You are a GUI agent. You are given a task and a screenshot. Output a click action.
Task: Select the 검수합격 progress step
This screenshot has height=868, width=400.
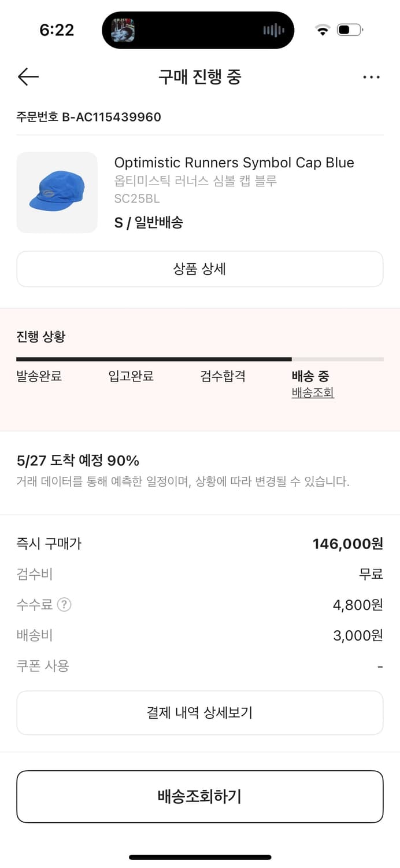click(x=223, y=376)
